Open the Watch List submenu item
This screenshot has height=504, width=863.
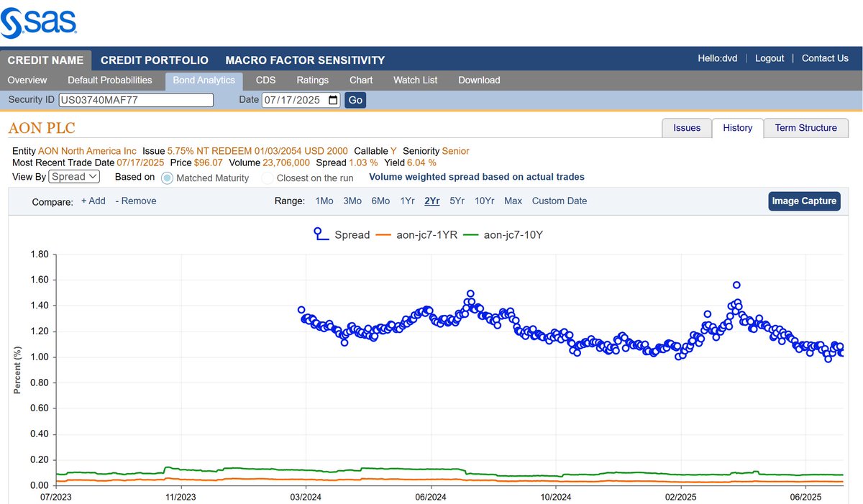(x=416, y=80)
